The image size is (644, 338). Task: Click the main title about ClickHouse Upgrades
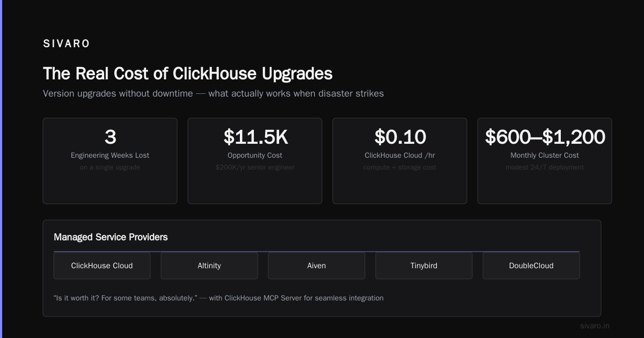coord(188,74)
